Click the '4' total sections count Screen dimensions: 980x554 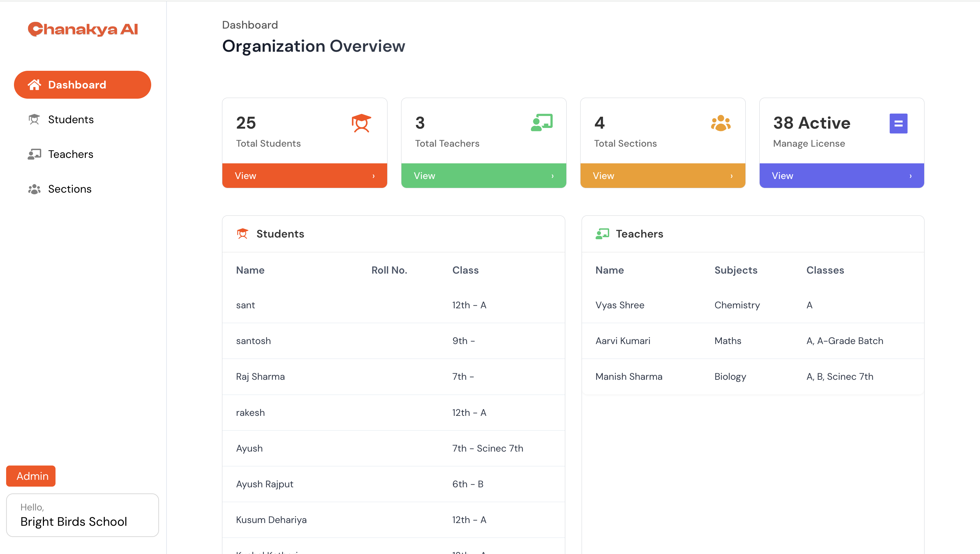point(599,123)
